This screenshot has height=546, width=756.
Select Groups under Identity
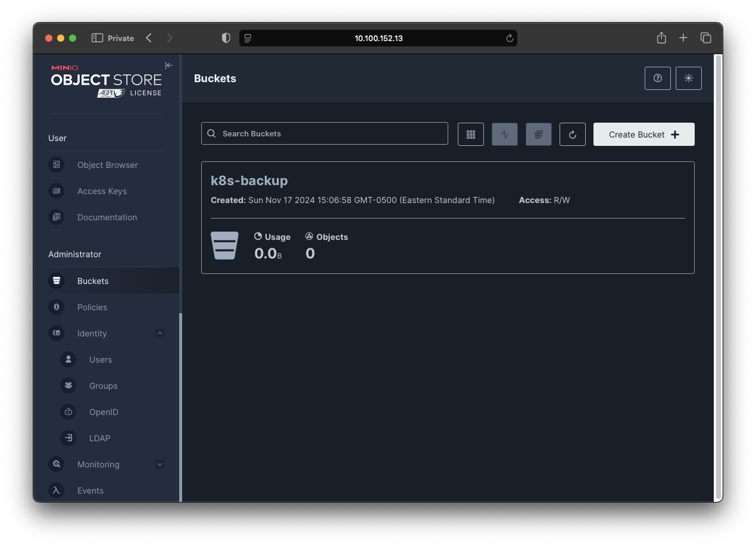(x=68, y=385)
